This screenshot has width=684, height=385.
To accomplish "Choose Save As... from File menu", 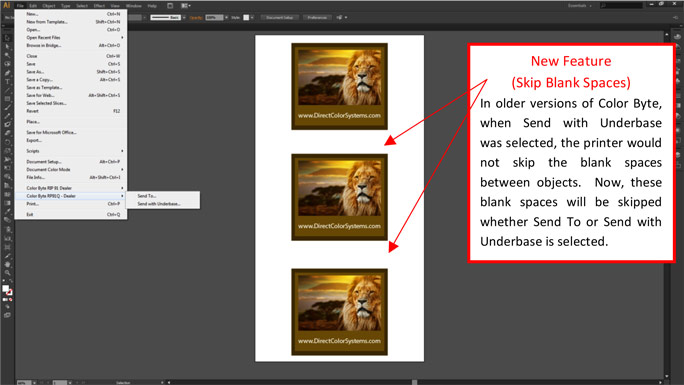I will [71, 72].
